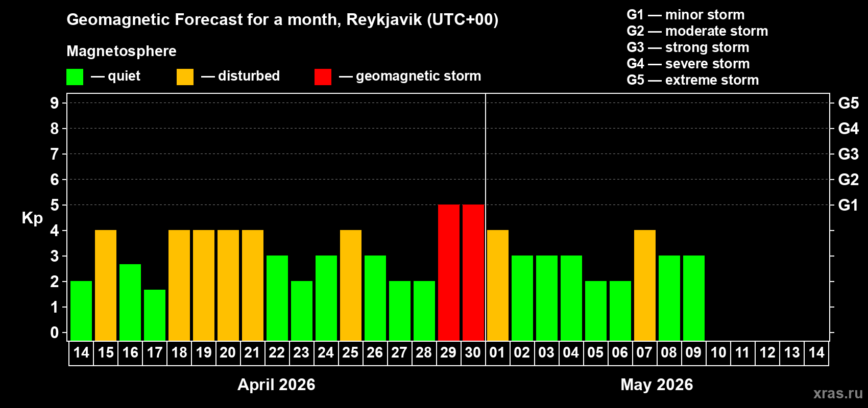
Task: Click the date label 30
Action: 473,352
